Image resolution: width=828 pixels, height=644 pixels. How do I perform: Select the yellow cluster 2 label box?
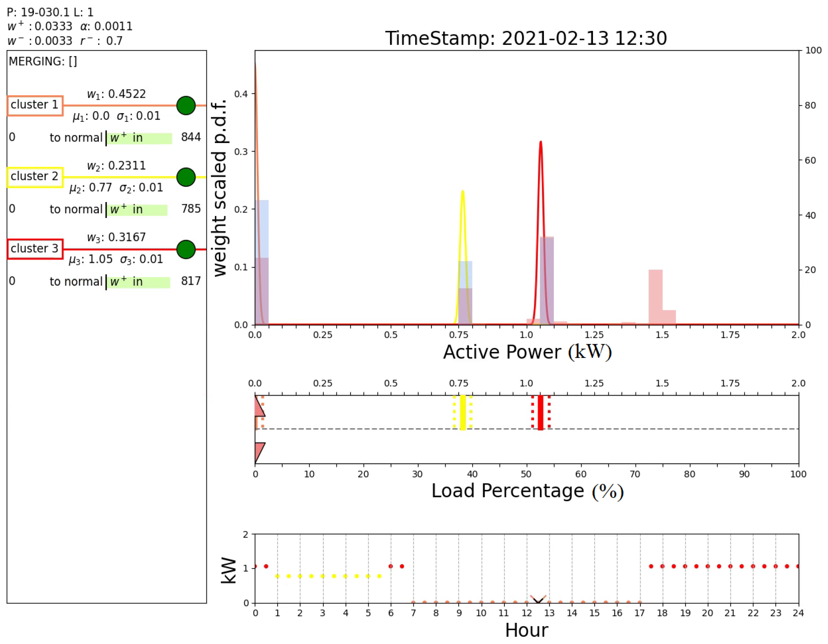pos(35,177)
